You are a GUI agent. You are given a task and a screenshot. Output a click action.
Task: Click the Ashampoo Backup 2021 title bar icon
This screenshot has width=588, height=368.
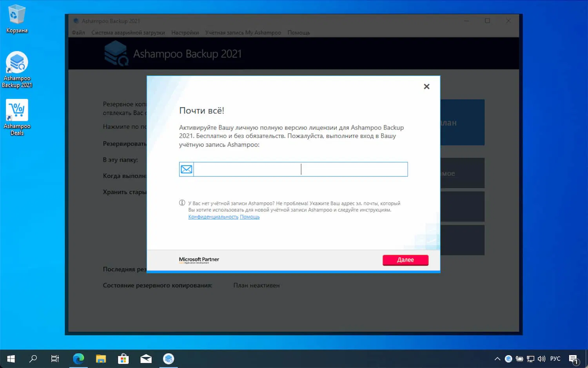pos(76,21)
